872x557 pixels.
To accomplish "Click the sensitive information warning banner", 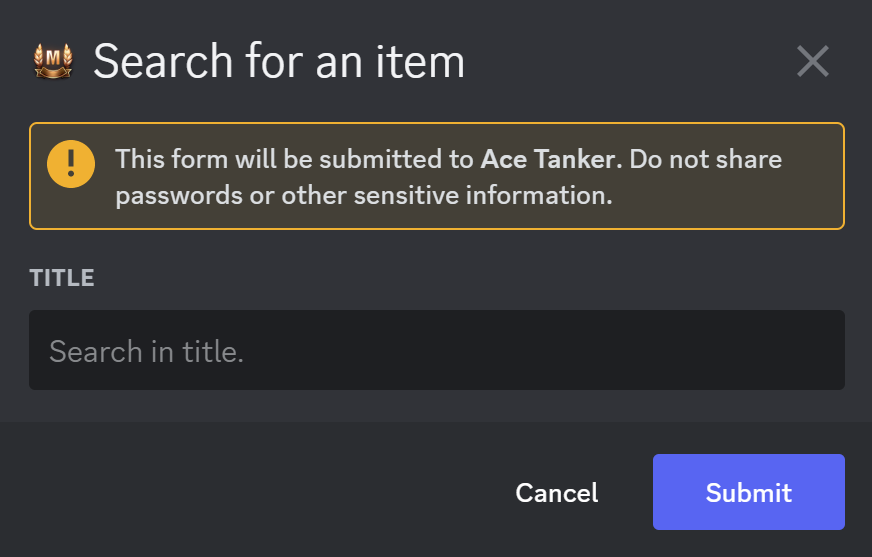I will [436, 176].
